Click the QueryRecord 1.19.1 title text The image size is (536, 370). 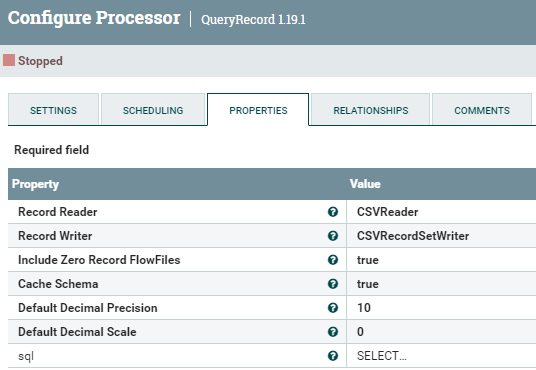253,19
